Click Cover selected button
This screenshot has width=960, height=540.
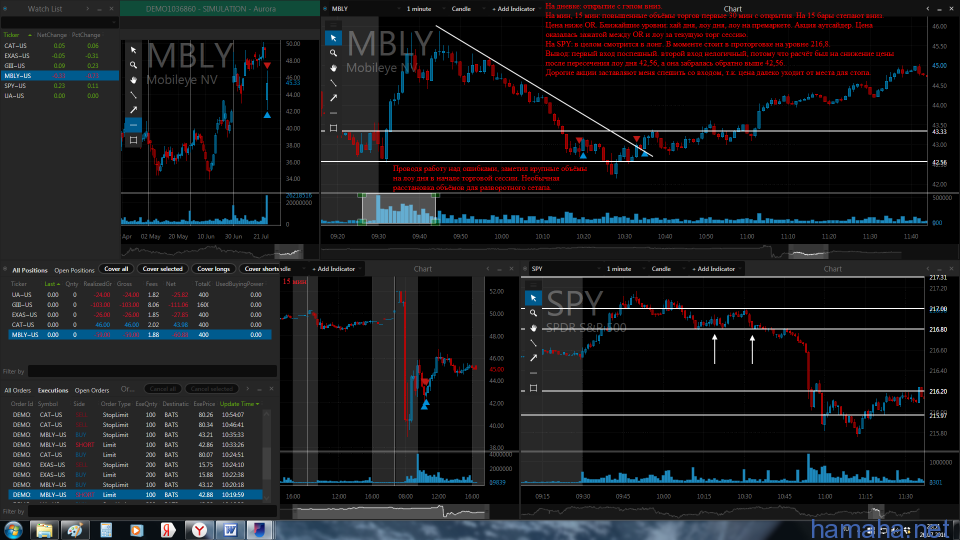click(163, 269)
